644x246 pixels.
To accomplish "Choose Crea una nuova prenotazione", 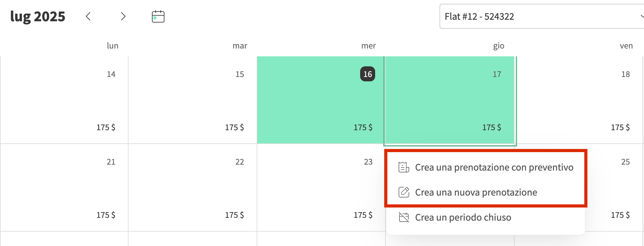I will point(476,192).
